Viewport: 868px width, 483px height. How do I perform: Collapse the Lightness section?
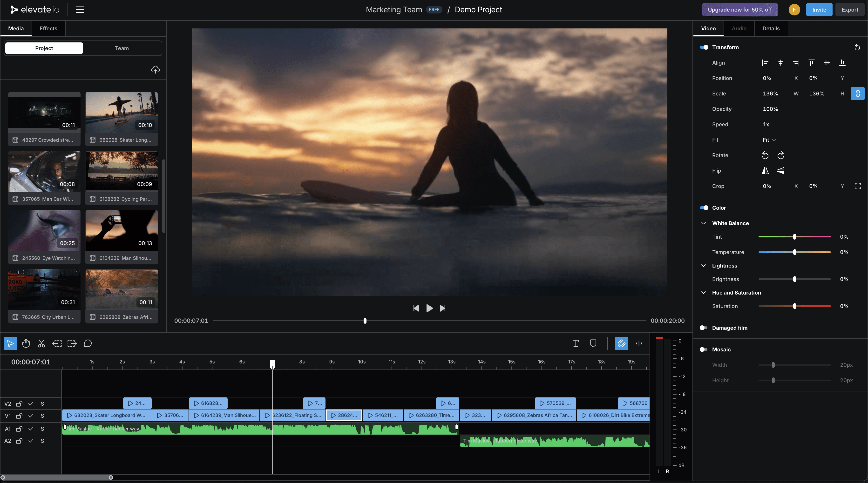[x=704, y=266]
